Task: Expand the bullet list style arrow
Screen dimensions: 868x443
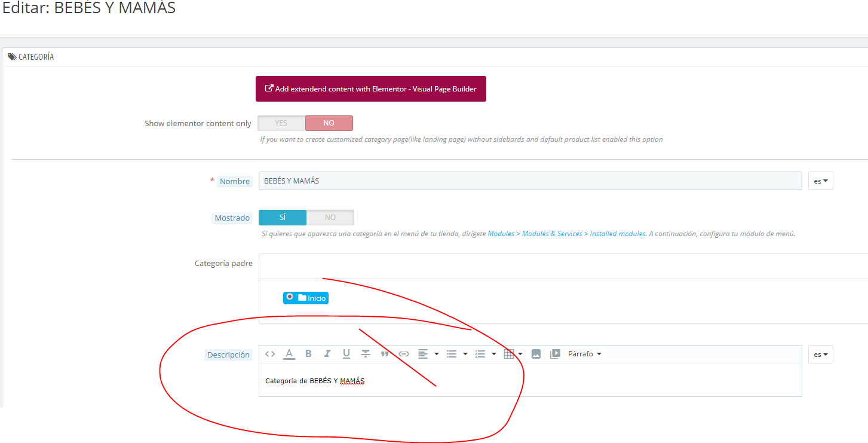Action: (465, 354)
